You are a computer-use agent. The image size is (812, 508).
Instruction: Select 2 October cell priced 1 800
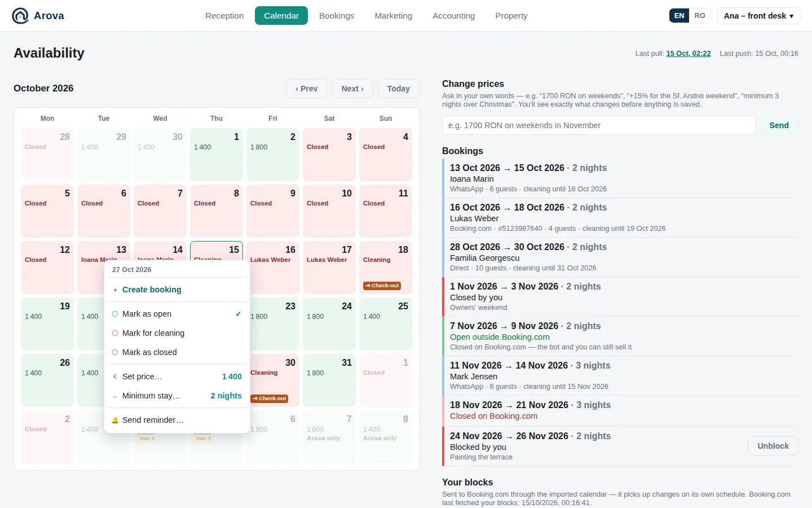point(273,155)
